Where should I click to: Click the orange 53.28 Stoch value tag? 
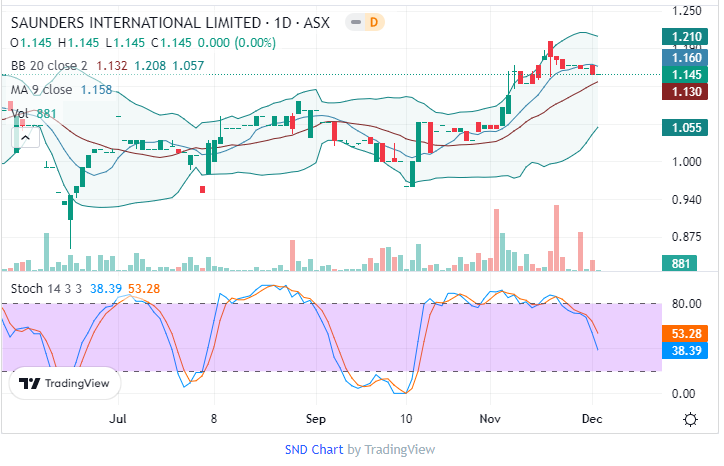tap(685, 332)
